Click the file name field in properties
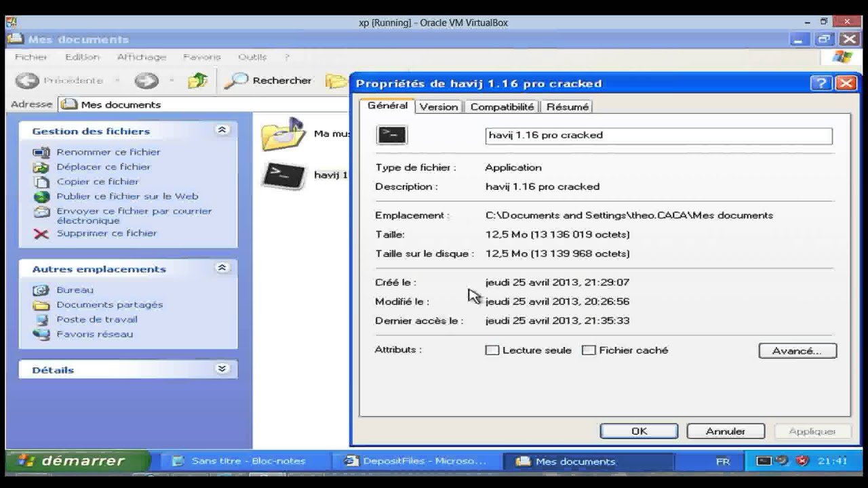Viewport: 868px width, 488px height. tap(659, 135)
